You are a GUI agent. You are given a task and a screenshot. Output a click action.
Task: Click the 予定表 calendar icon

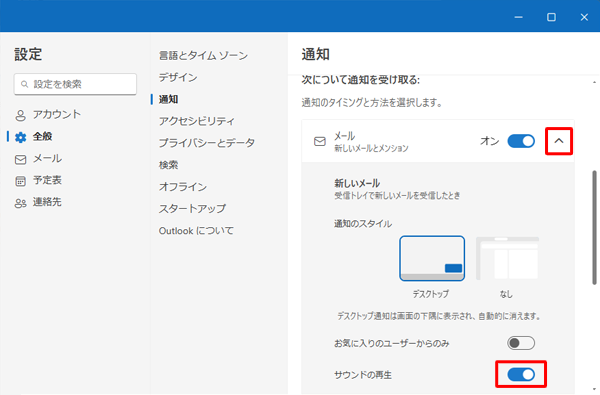click(x=20, y=181)
